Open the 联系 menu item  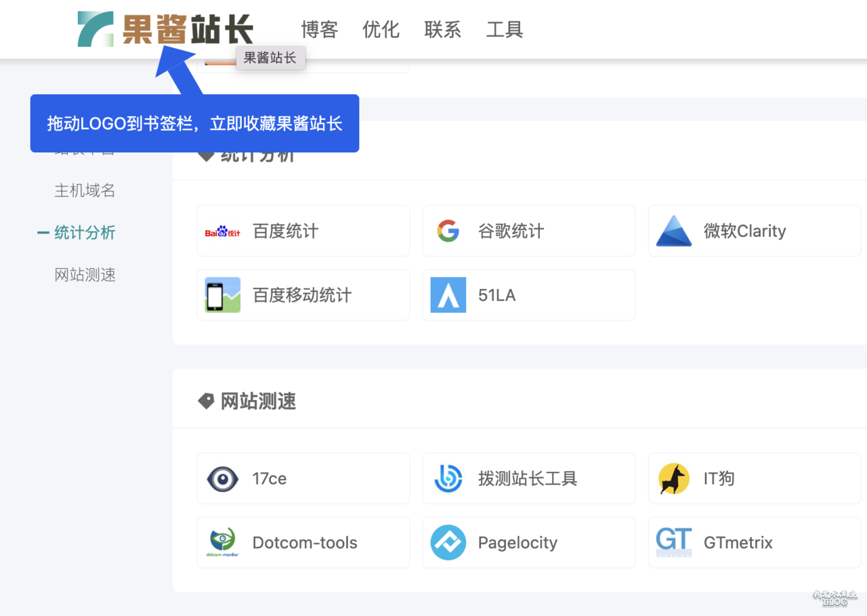(x=443, y=30)
